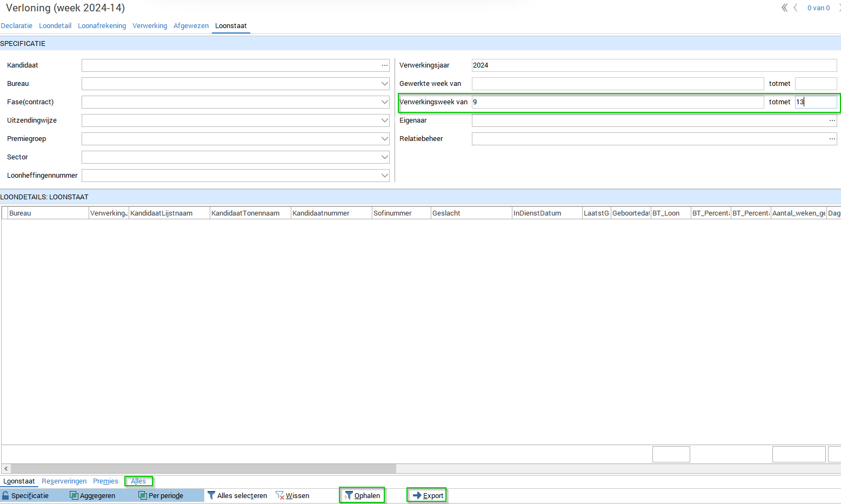841x504 pixels.
Task: Jump to first record with double-chevron
Action: coord(784,8)
